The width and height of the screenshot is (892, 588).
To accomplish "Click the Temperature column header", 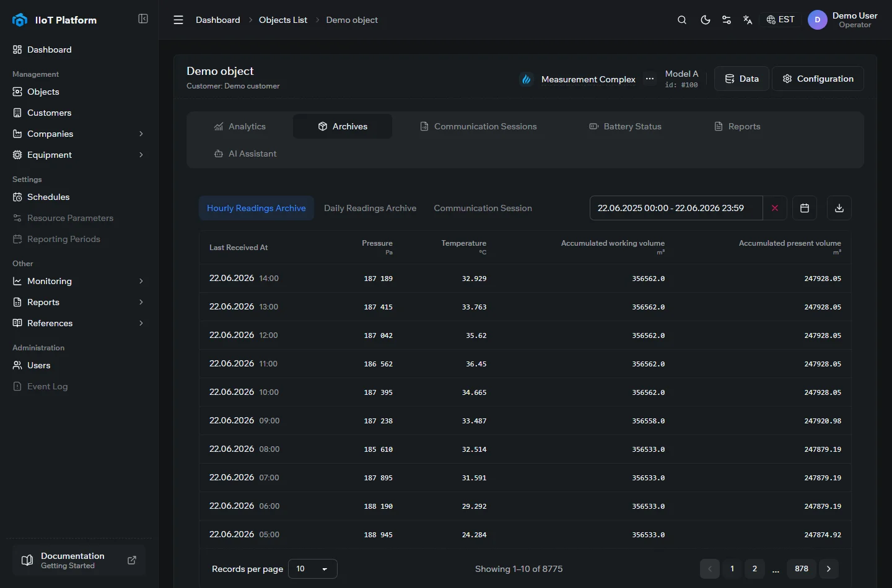I will pos(464,247).
